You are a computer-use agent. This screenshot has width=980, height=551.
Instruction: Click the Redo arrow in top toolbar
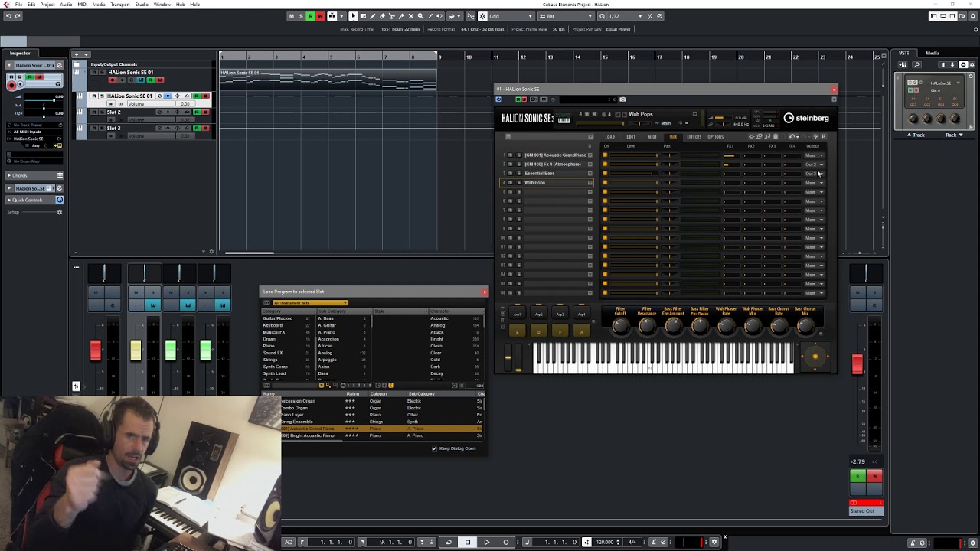18,16
